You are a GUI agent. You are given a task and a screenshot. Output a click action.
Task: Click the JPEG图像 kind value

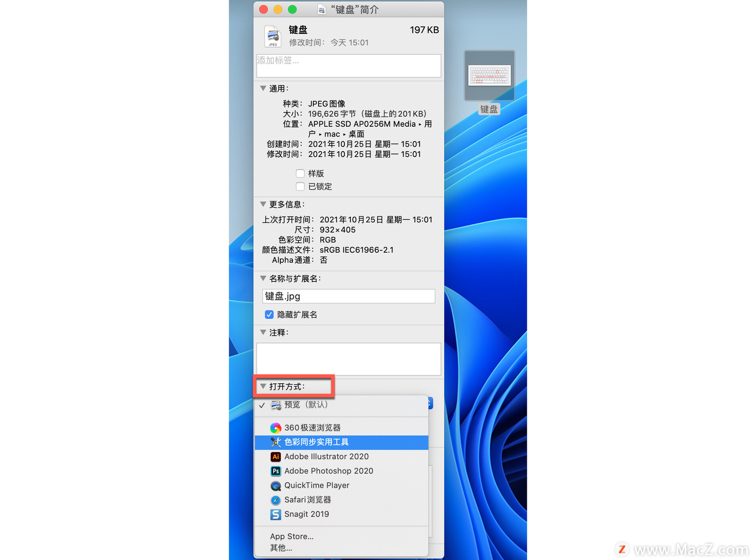tap(326, 103)
